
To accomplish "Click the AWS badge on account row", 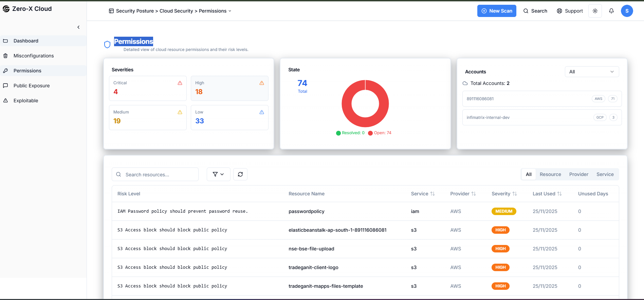I will [x=599, y=99].
